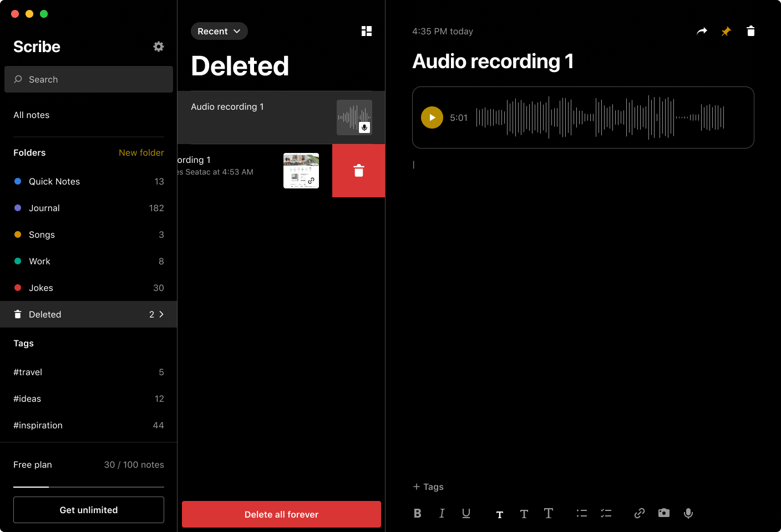This screenshot has width=781, height=532.
Task: Toggle italic formatting
Action: (442, 513)
